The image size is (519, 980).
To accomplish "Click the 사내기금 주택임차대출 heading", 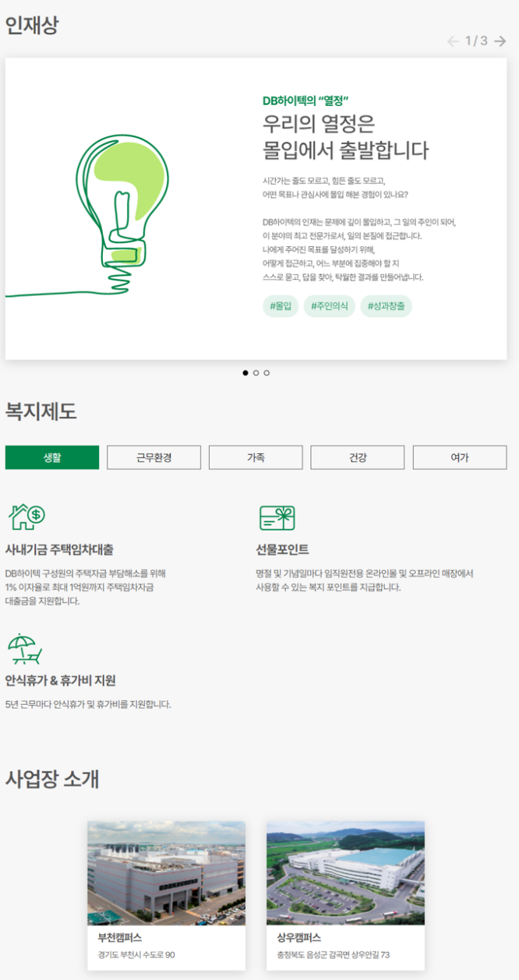I will [60, 550].
